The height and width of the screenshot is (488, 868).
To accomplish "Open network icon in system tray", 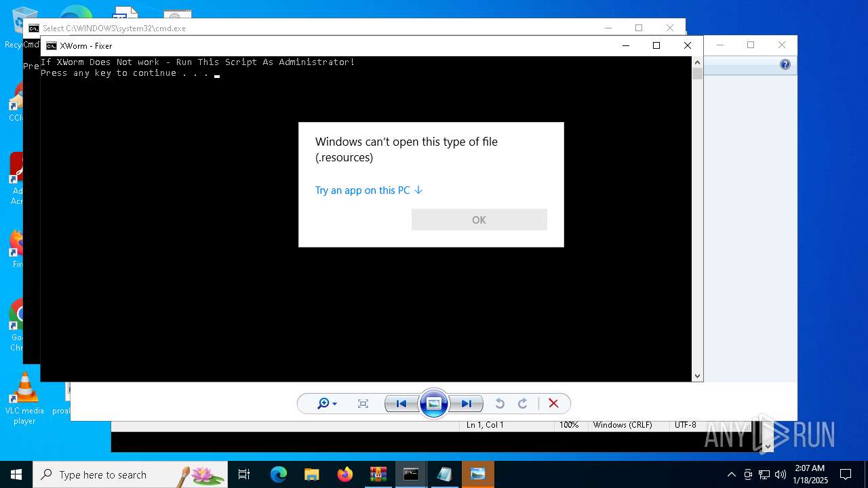I will click(x=764, y=474).
